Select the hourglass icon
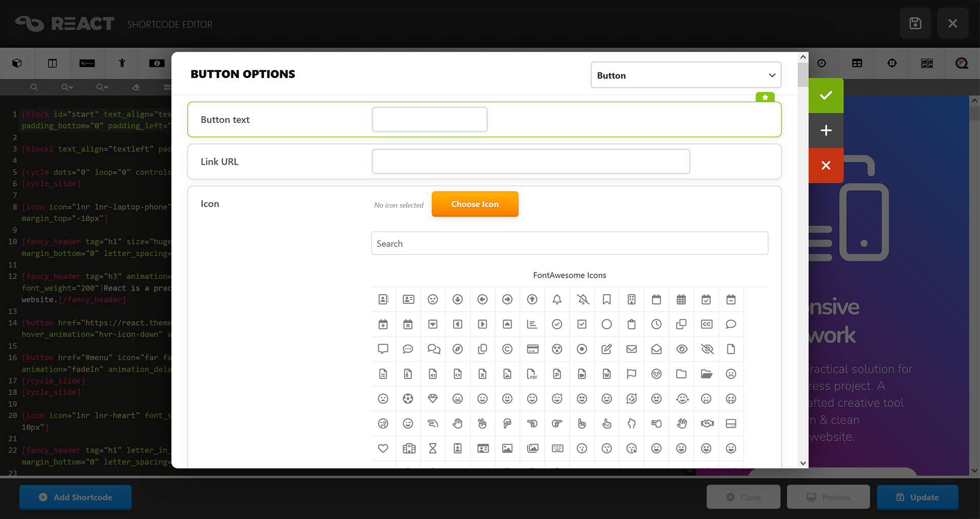The image size is (980, 519). coord(433,449)
